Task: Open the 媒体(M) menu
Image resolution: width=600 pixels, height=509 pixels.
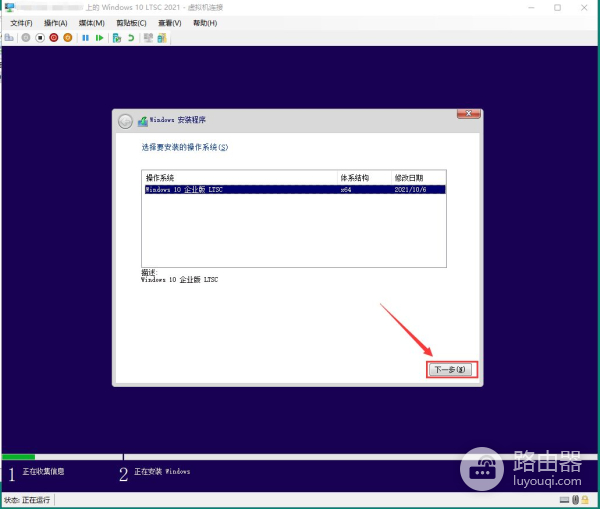Action: tap(91, 23)
